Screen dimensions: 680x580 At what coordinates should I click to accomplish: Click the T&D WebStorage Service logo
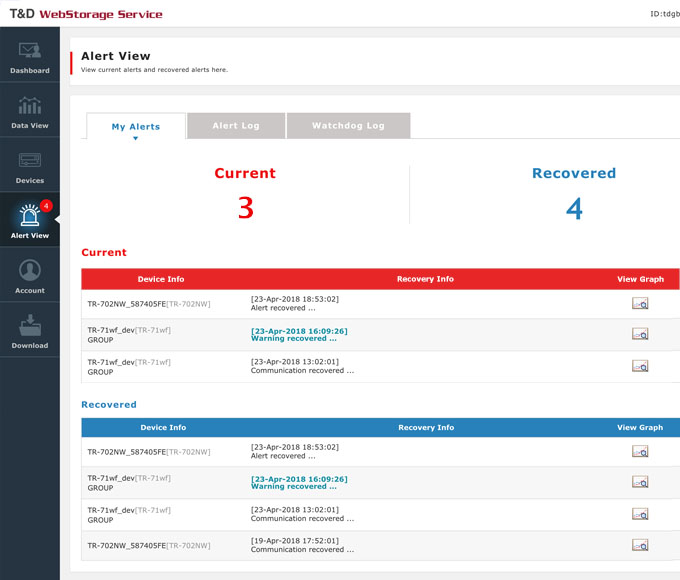pyautogui.click(x=86, y=14)
